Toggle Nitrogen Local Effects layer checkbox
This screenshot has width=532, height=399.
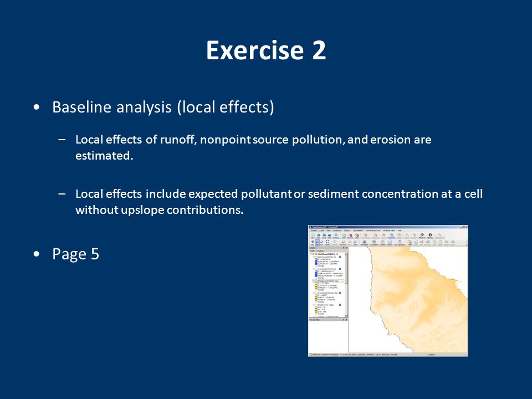tap(316, 281)
